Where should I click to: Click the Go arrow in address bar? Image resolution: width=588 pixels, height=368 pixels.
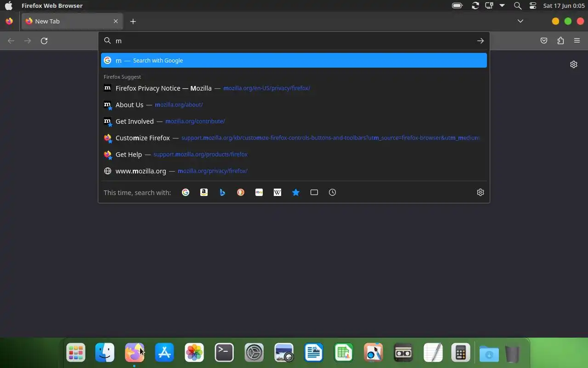(481, 41)
